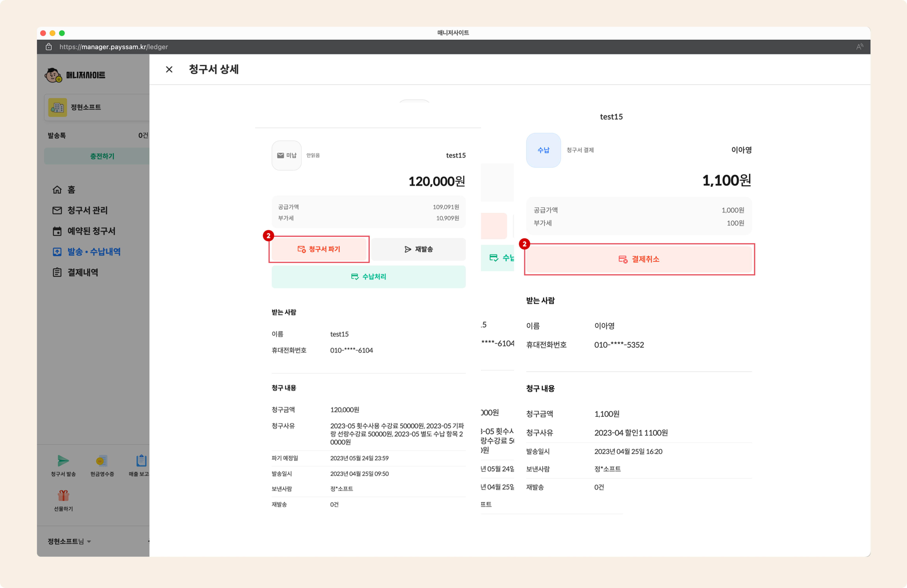This screenshot has height=588, width=907.
Task: Click the 정현소프트 building icon
Action: (x=57, y=107)
